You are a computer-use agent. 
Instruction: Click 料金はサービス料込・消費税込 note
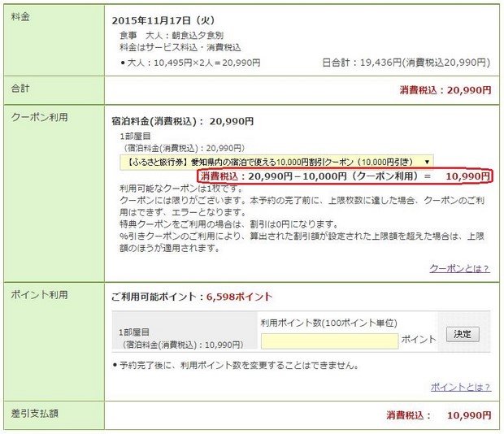pyautogui.click(x=180, y=47)
